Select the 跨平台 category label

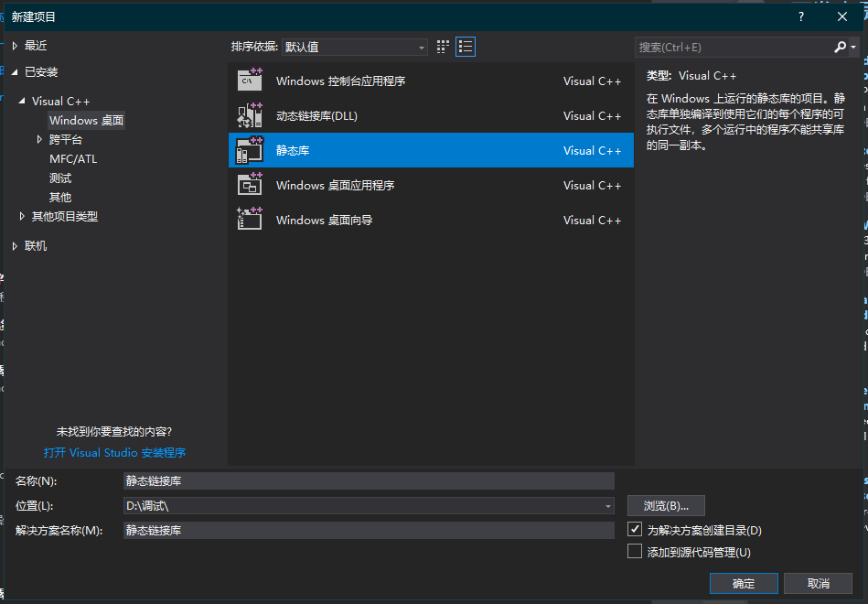pyautogui.click(x=66, y=140)
